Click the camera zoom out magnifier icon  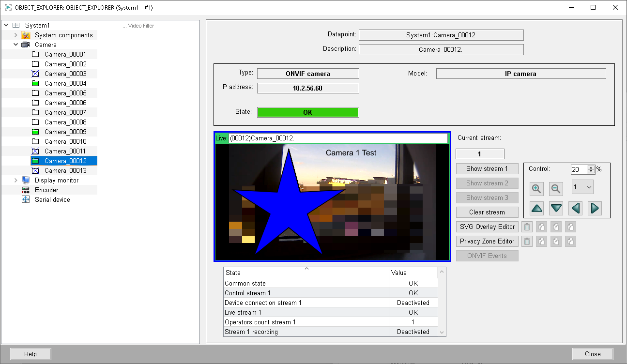[x=556, y=189]
